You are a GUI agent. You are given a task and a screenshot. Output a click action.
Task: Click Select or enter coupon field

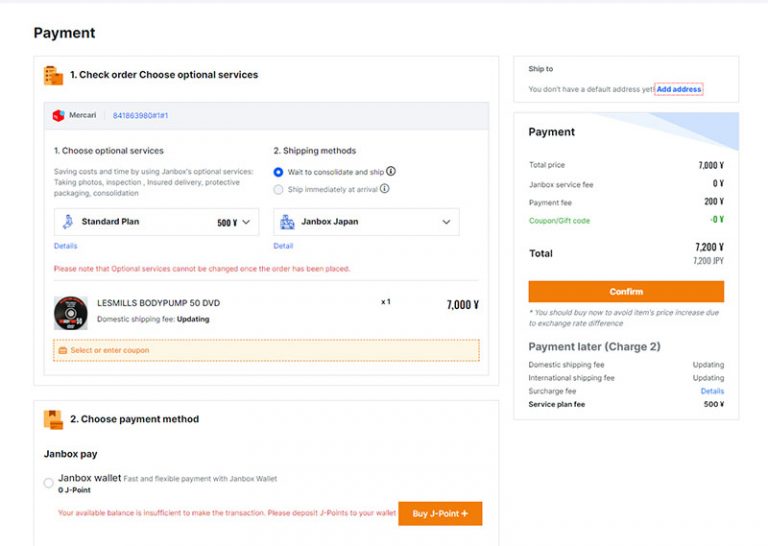point(266,351)
